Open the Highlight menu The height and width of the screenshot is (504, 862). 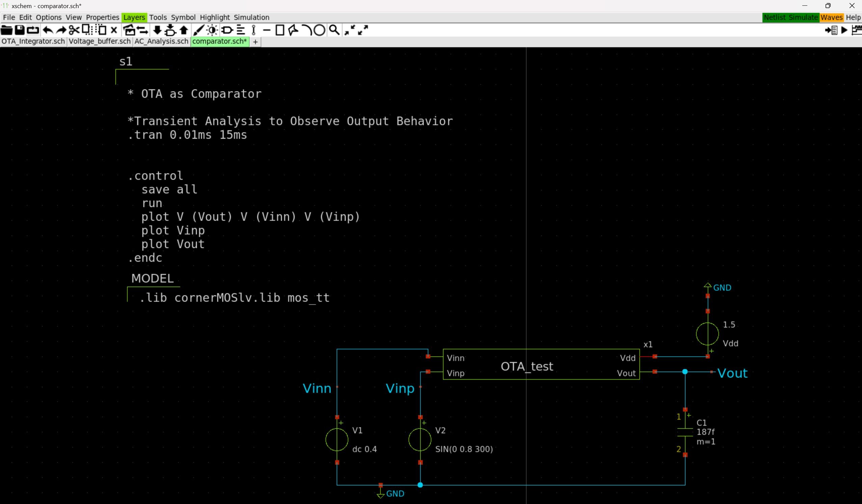pyautogui.click(x=214, y=18)
